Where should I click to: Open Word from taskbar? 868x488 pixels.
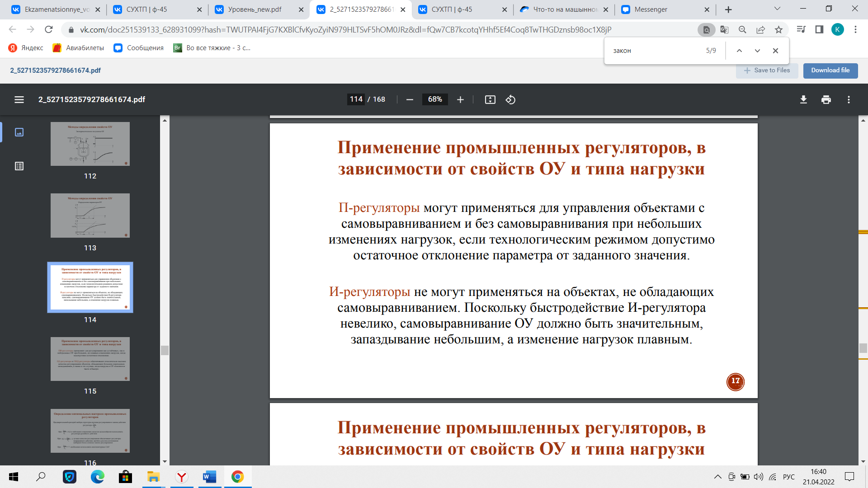209,477
